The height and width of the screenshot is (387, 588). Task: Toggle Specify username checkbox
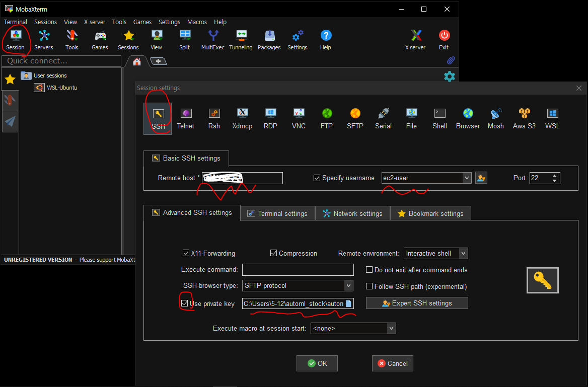pos(317,178)
